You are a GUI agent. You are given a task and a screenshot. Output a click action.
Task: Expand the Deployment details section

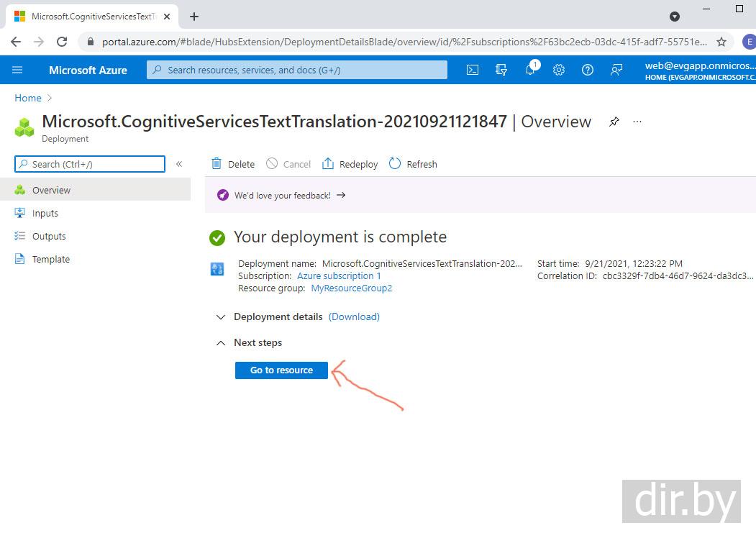coord(221,316)
